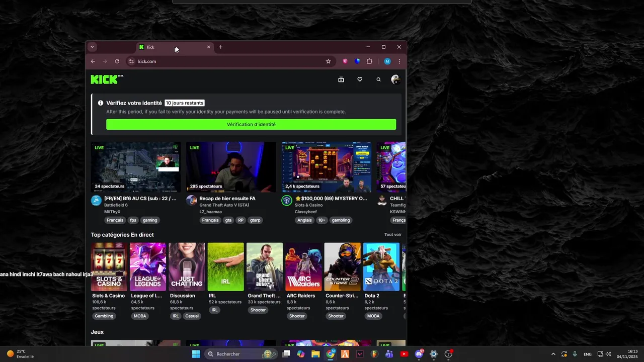Click the "Jeux" section heading
644x362 pixels.
tap(97, 332)
